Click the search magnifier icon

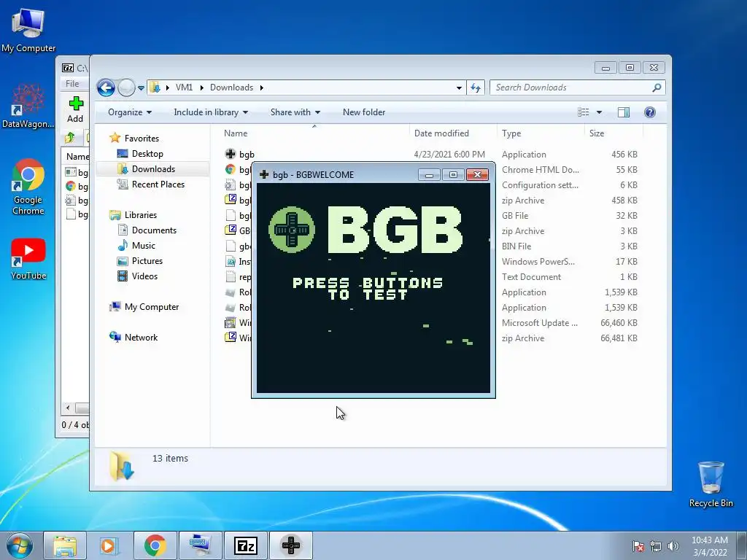pyautogui.click(x=657, y=87)
